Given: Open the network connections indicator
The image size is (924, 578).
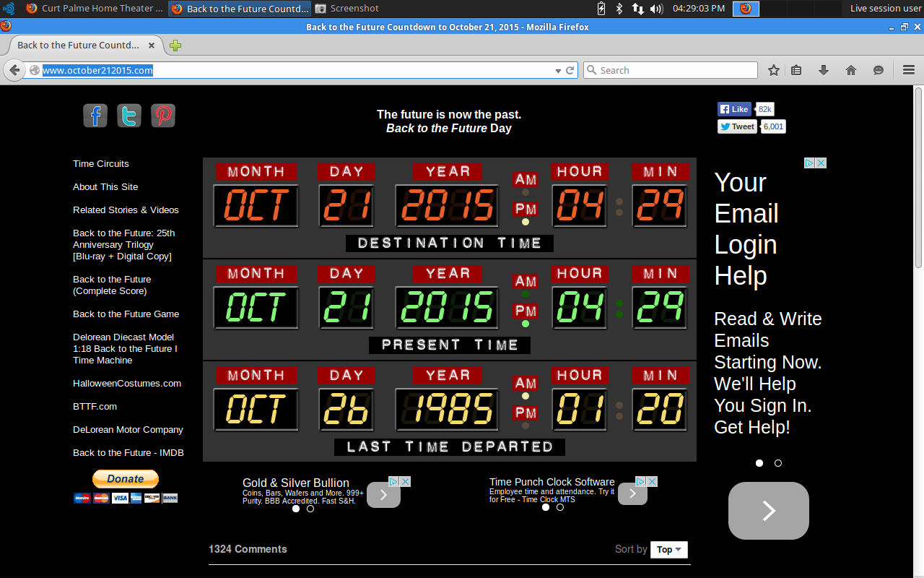Looking at the screenshot, I should click(x=638, y=9).
